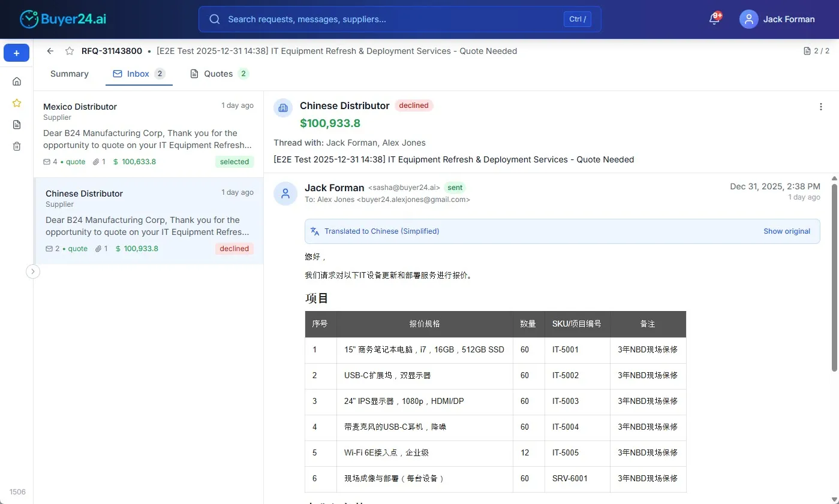This screenshot has width=839, height=504.
Task: Open the documents icon in the sidebar
Action: 16,124
